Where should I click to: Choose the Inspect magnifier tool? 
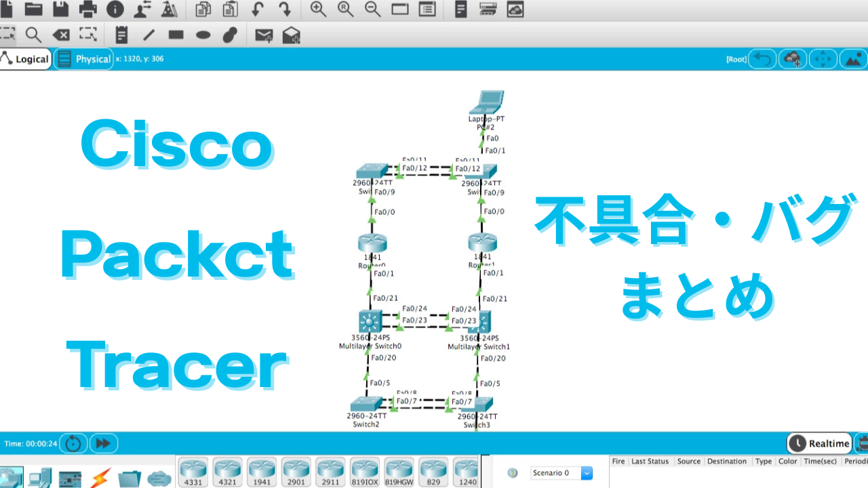(x=33, y=35)
